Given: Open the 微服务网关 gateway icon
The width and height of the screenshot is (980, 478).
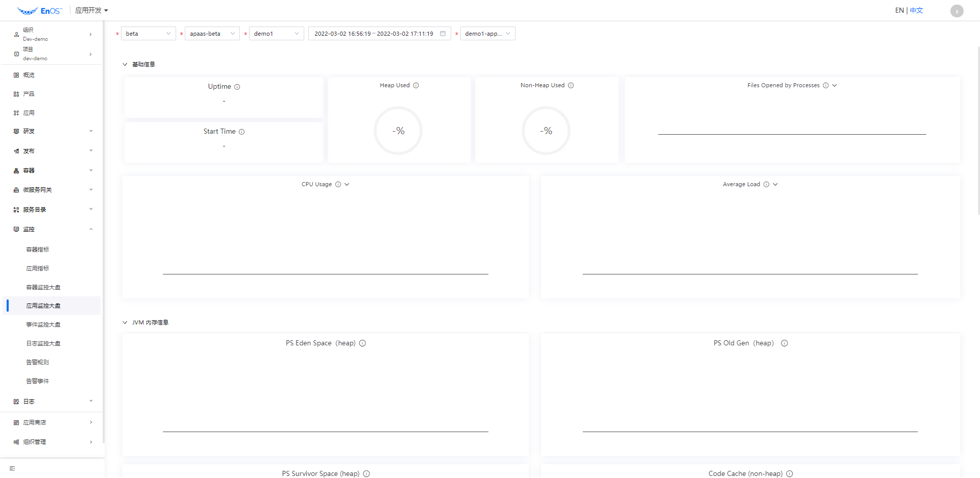Looking at the screenshot, I should [16, 189].
